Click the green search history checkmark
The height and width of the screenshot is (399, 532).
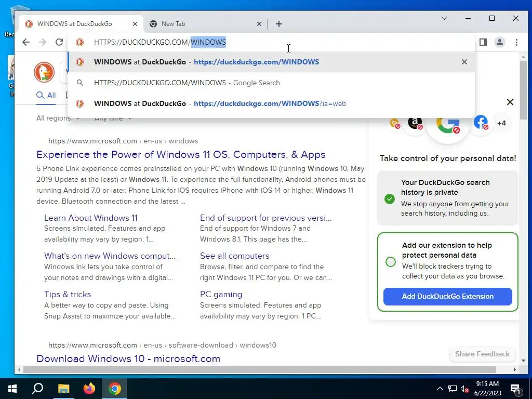click(390, 199)
